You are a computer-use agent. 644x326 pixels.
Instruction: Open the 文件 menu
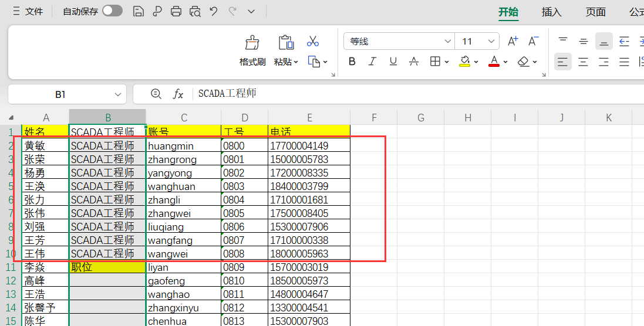(x=28, y=11)
